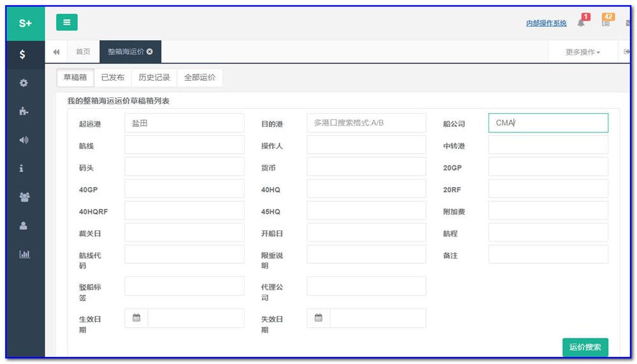
Task: Open the single user sidebar icon
Action: [24, 226]
